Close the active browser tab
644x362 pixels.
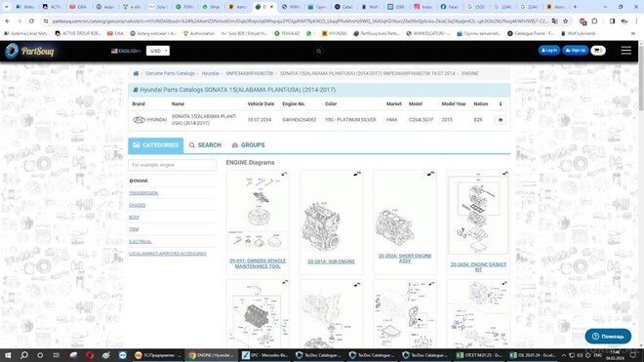tap(271, 7)
